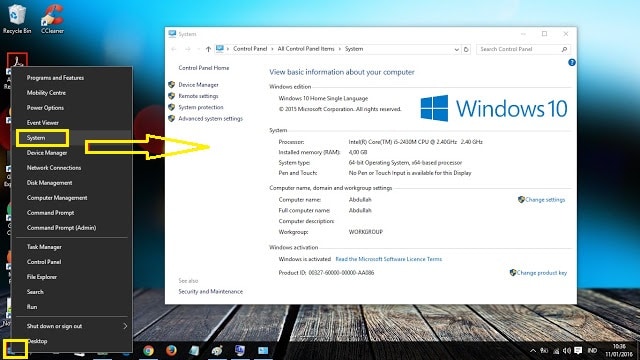
Task: Open Disk Management from the menu
Action: pyautogui.click(x=49, y=182)
